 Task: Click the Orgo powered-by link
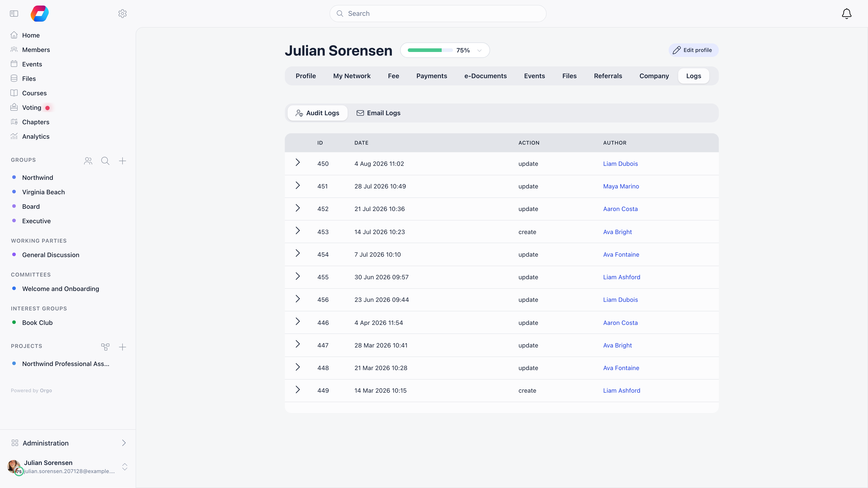pyautogui.click(x=46, y=390)
